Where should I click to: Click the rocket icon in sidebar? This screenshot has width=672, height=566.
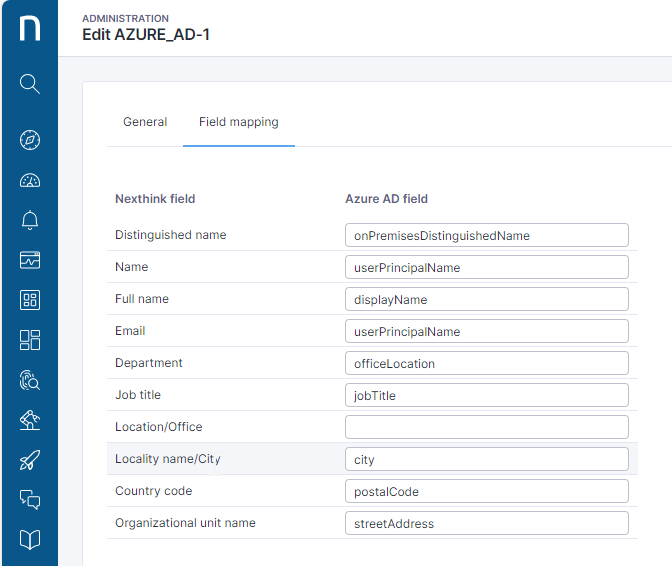pos(30,460)
